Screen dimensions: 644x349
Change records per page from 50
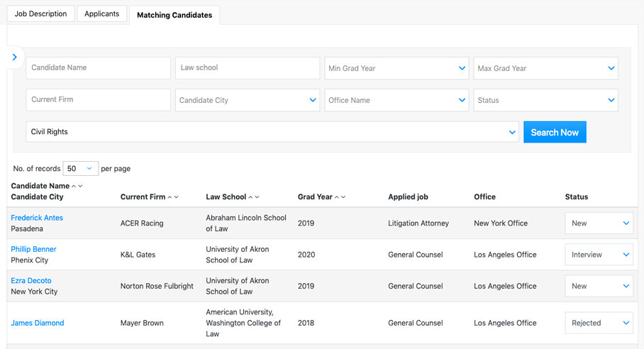point(80,169)
